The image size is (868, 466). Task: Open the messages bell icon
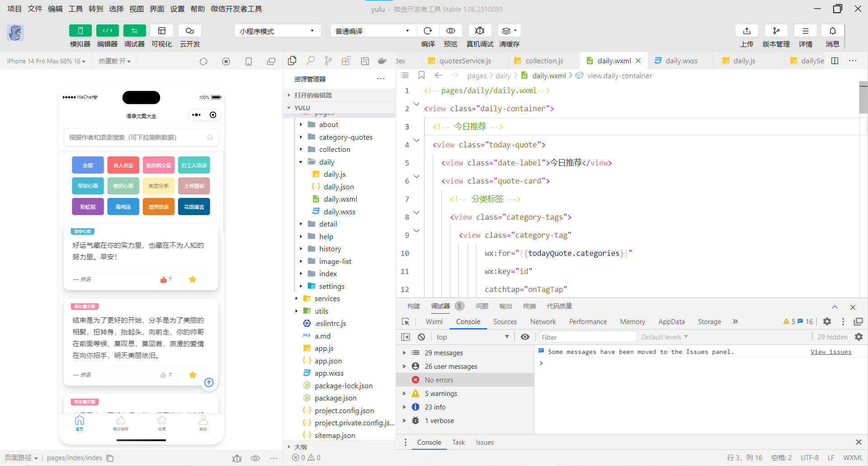[x=832, y=31]
